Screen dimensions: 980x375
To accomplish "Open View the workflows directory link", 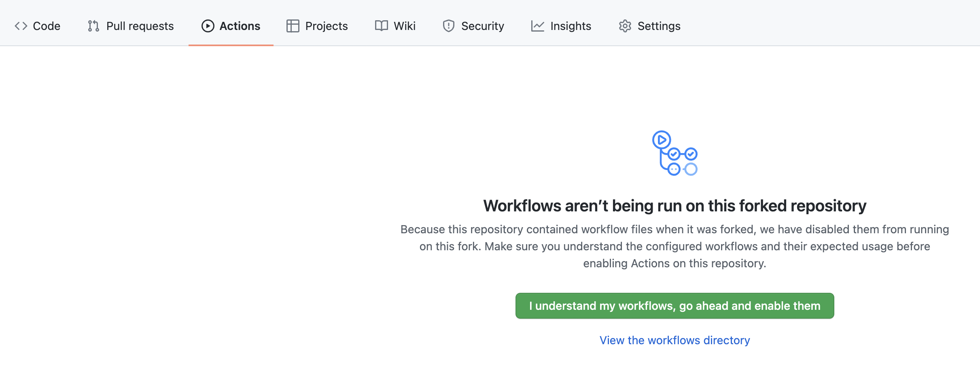I will click(x=675, y=340).
